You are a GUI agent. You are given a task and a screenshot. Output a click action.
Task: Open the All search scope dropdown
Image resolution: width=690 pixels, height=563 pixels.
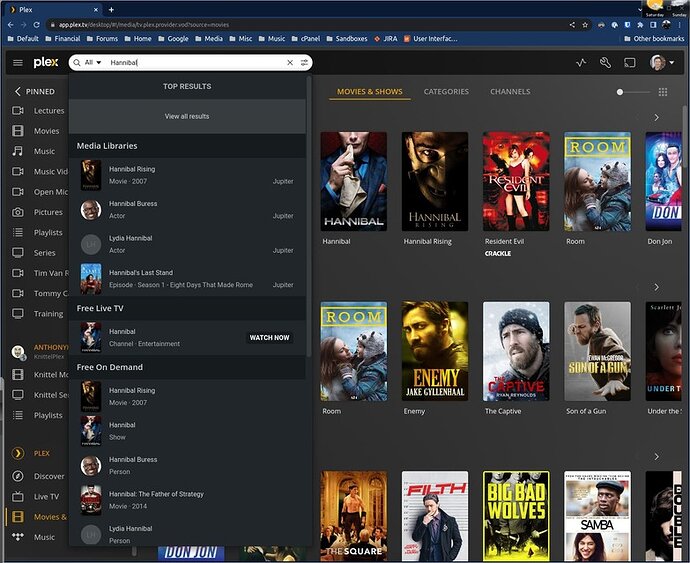click(93, 63)
